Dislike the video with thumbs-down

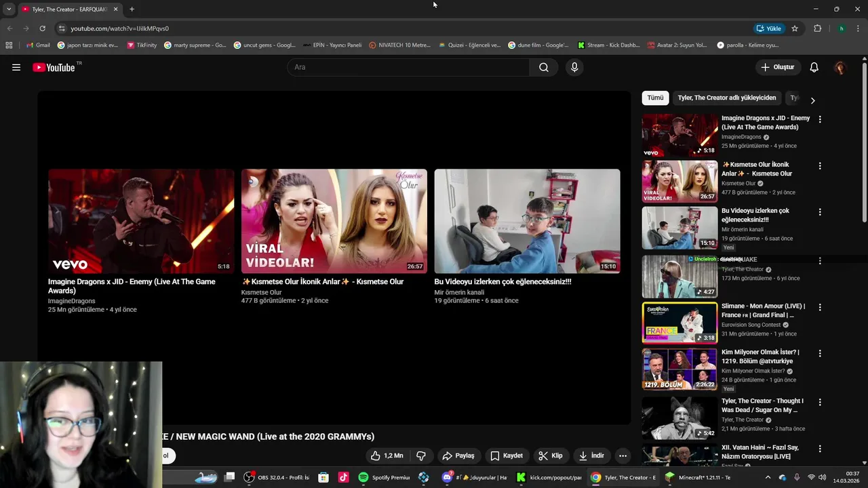(x=421, y=455)
